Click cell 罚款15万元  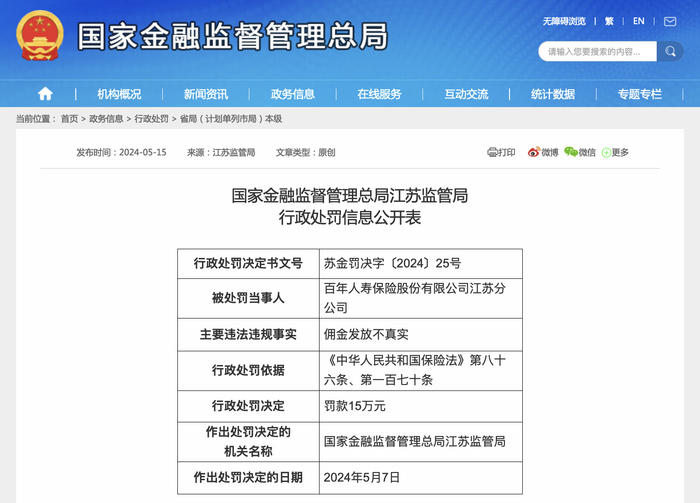coord(421,407)
